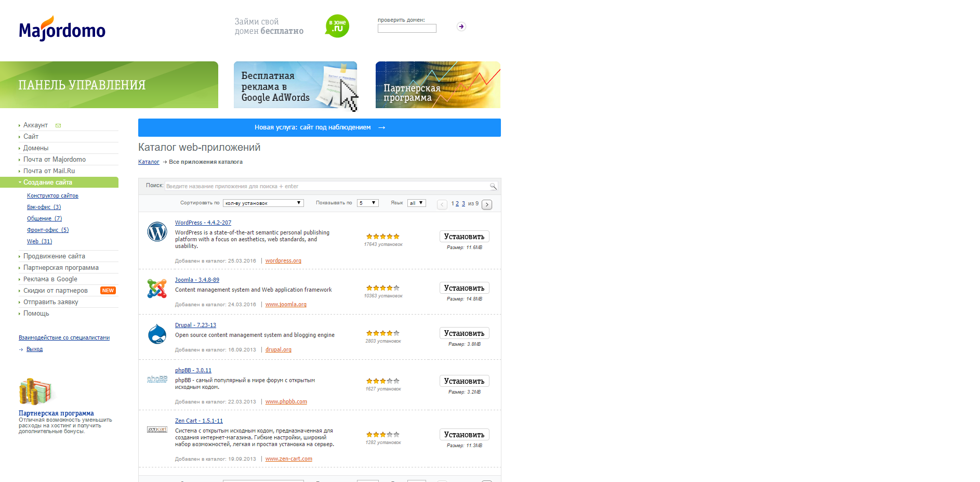This screenshot has width=980, height=482.
Task: Click the phpBB star rating
Action: 383,381
